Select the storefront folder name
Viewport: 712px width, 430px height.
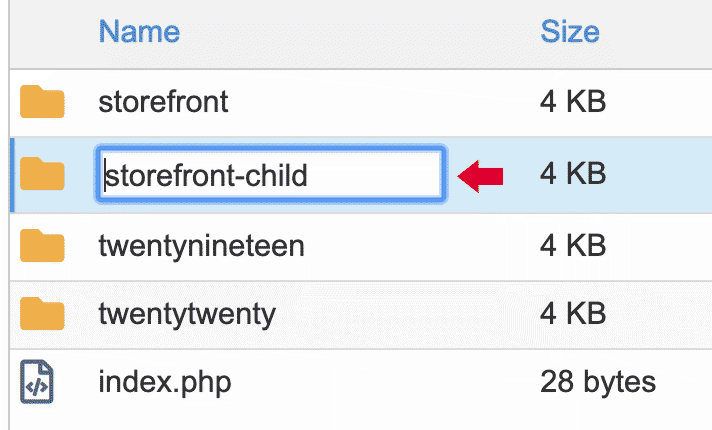[x=163, y=102]
